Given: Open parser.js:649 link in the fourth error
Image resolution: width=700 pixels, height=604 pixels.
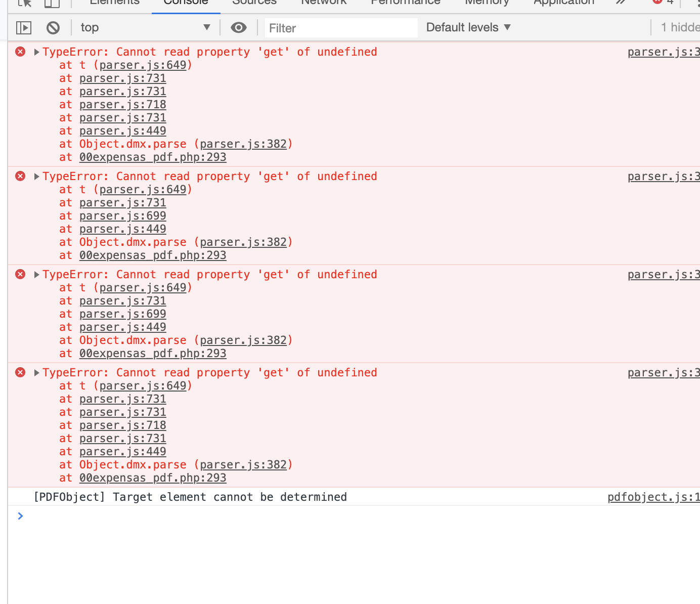Looking at the screenshot, I should coord(143,386).
